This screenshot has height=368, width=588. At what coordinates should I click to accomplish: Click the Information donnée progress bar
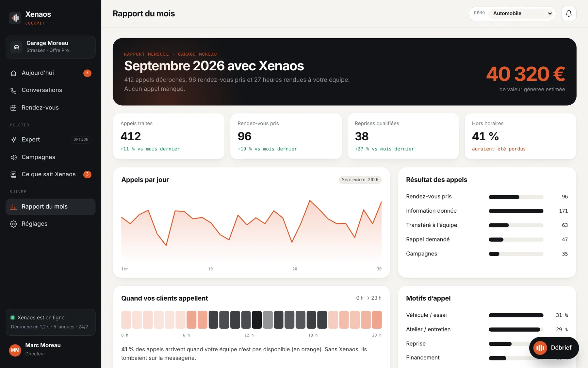[516, 211]
